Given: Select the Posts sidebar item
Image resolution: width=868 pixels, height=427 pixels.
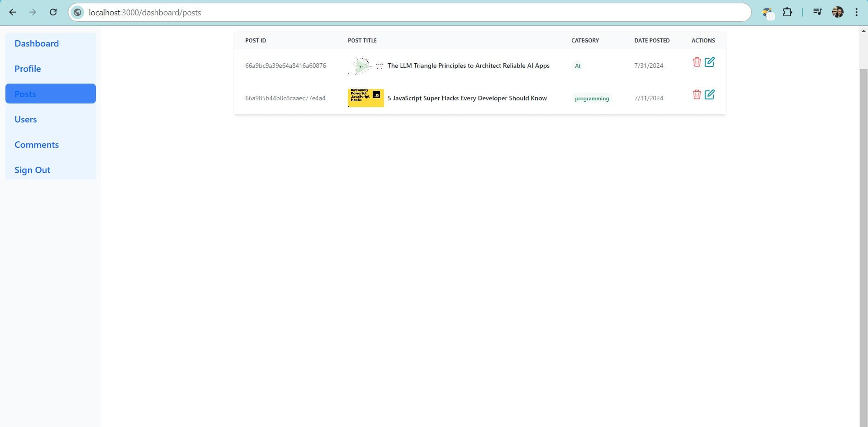Looking at the screenshot, I should point(50,94).
